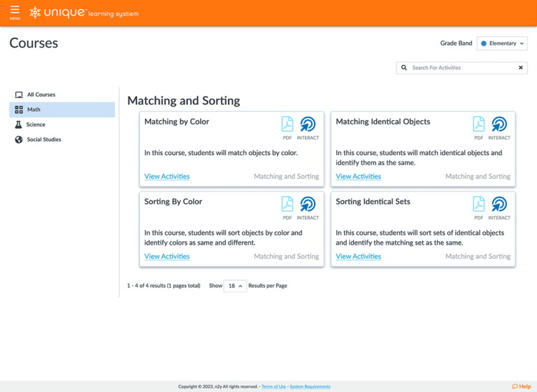Open the Results per Page dropdown

click(235, 286)
